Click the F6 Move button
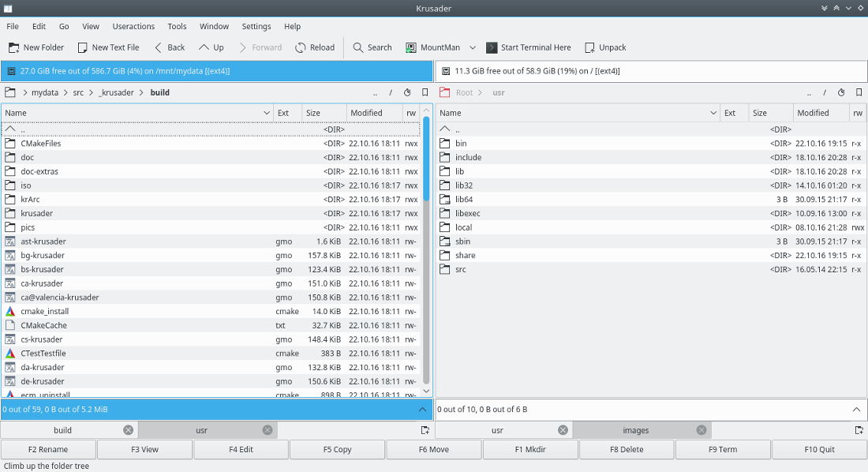This screenshot has width=868, height=472. [433, 449]
